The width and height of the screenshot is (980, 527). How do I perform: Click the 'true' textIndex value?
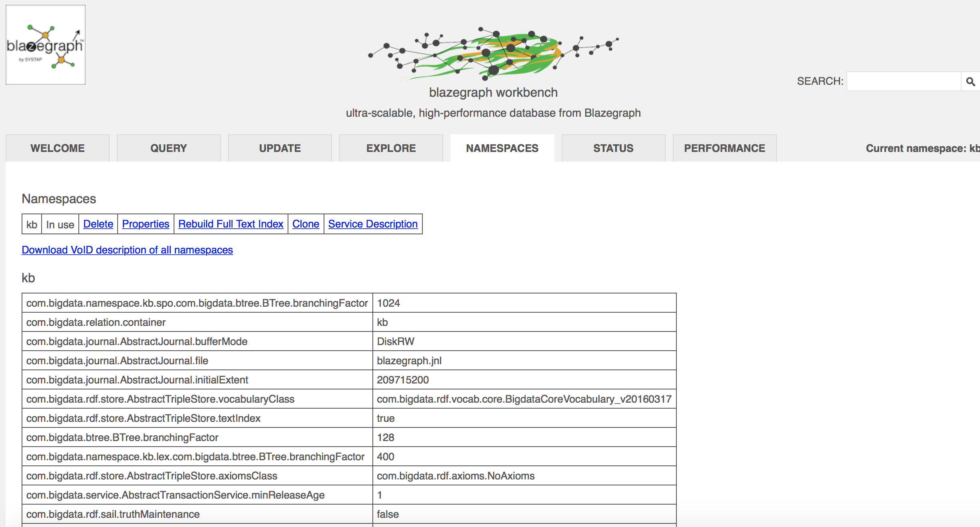pos(524,418)
